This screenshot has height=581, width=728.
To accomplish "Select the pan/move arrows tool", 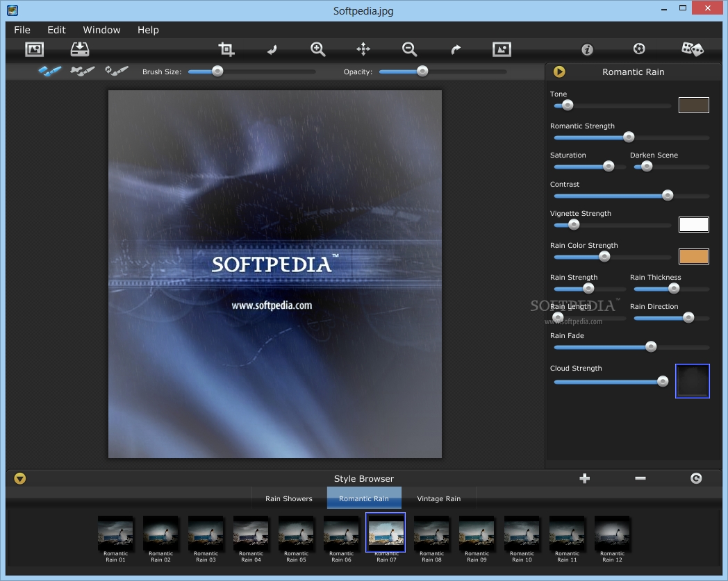I will coord(363,49).
